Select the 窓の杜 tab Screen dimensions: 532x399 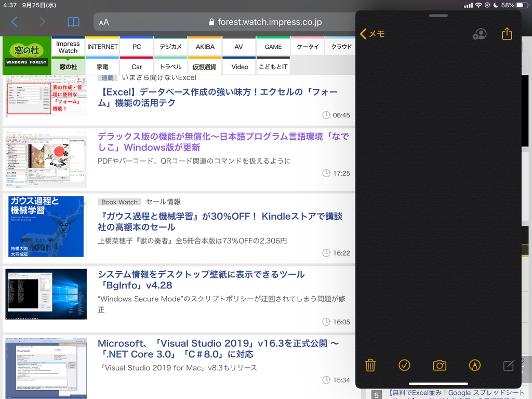[68, 66]
